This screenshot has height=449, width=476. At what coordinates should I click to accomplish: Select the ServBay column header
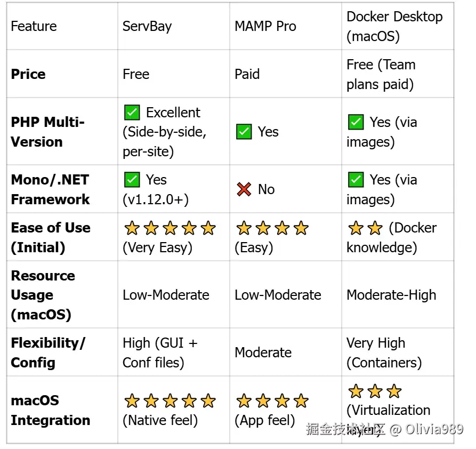click(147, 26)
